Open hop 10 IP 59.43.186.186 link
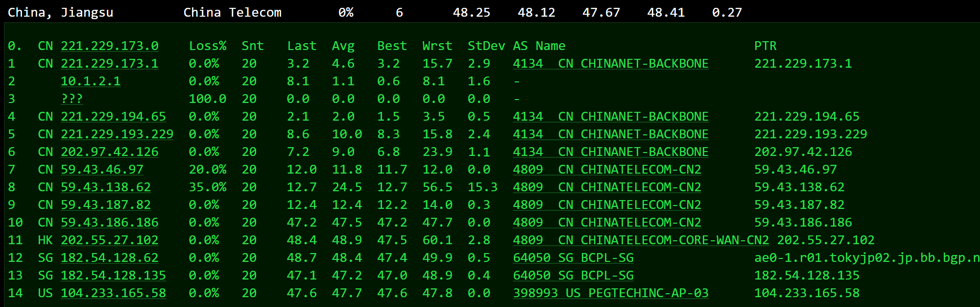Image resolution: width=980 pixels, height=307 pixels. pos(110,223)
